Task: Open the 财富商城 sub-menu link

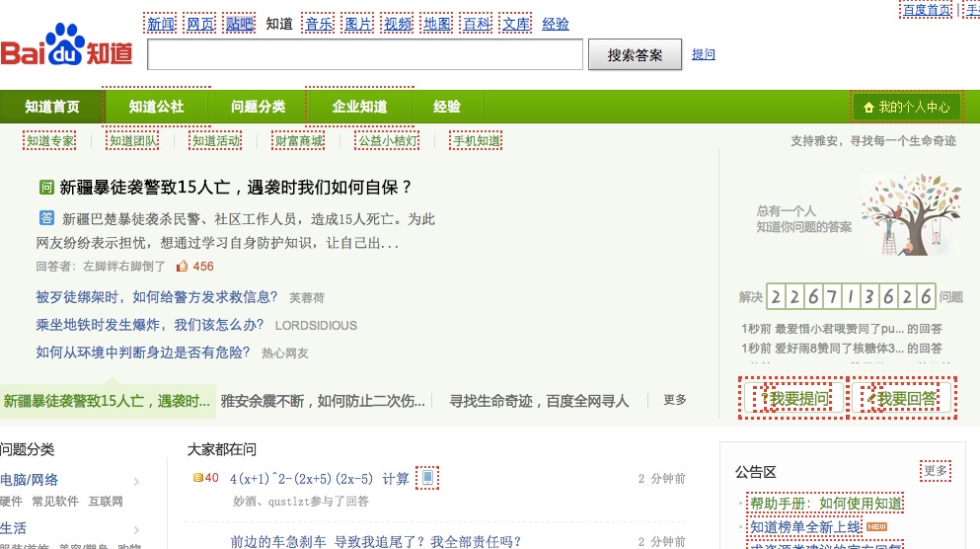Action: pyautogui.click(x=299, y=141)
